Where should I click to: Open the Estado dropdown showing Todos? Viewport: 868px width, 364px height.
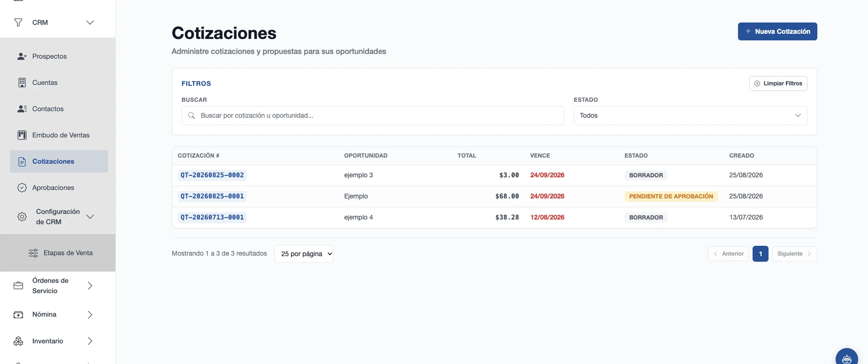[x=690, y=115]
